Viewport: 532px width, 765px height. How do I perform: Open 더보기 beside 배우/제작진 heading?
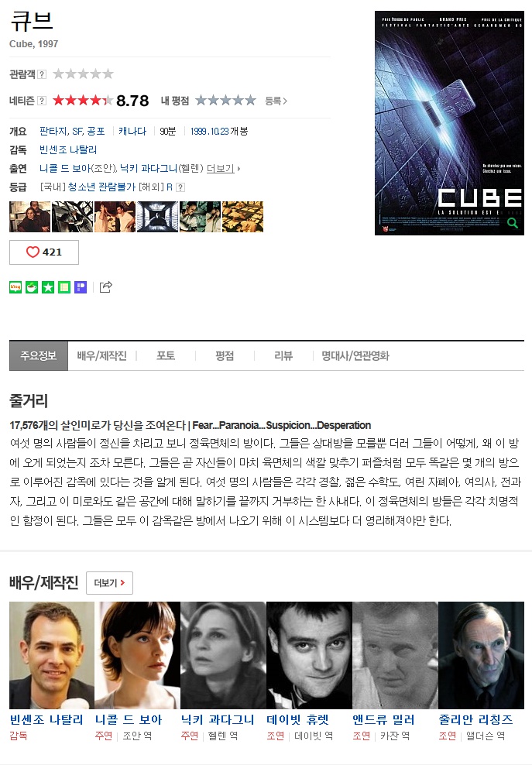pyautogui.click(x=109, y=583)
